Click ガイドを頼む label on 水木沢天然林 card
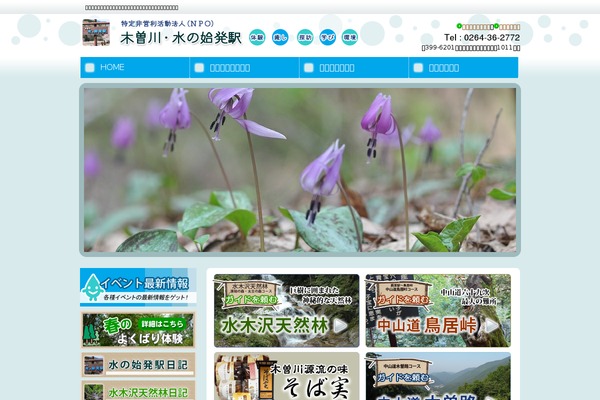Image resolution: width=600 pixels, height=400 pixels. (x=251, y=300)
